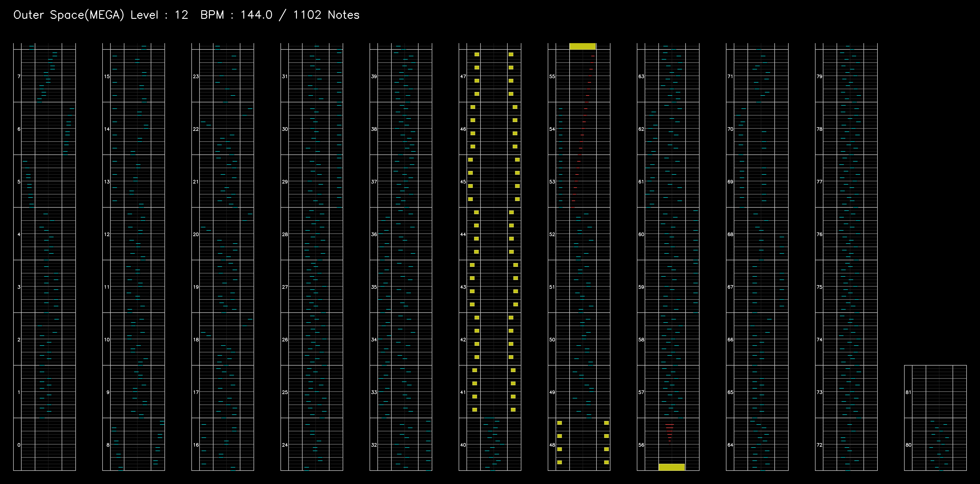Click measure number label 4

[19, 234]
